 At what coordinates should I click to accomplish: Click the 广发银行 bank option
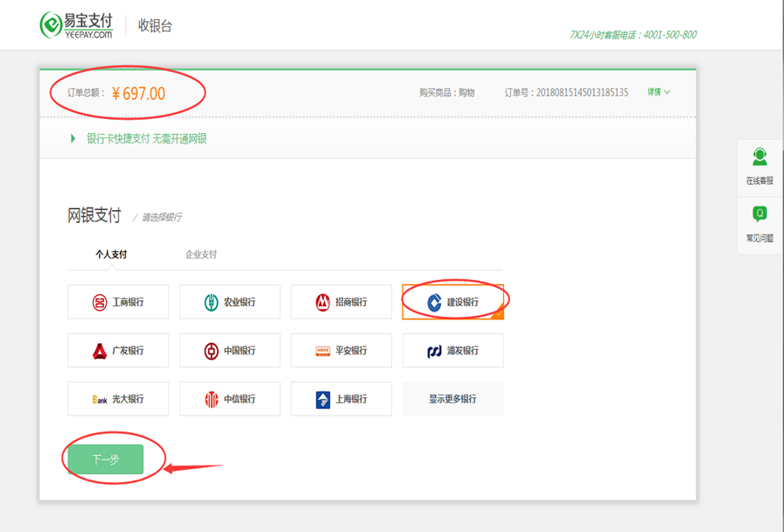118,350
